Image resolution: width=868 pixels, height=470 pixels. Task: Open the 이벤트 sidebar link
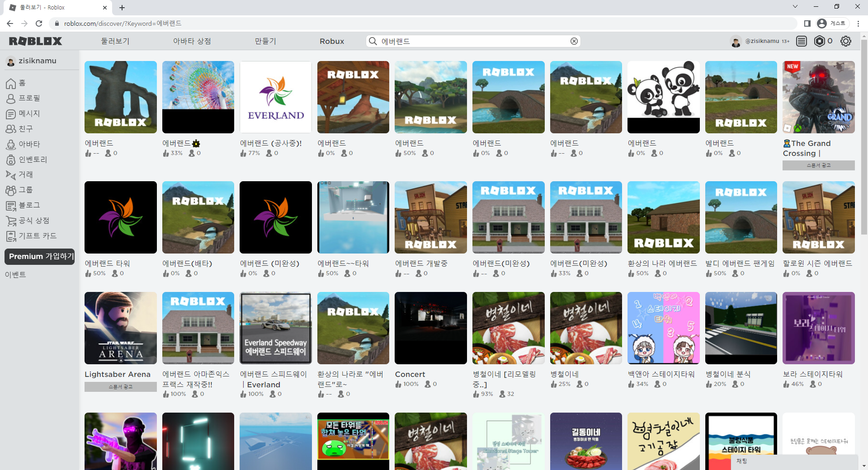click(x=16, y=275)
